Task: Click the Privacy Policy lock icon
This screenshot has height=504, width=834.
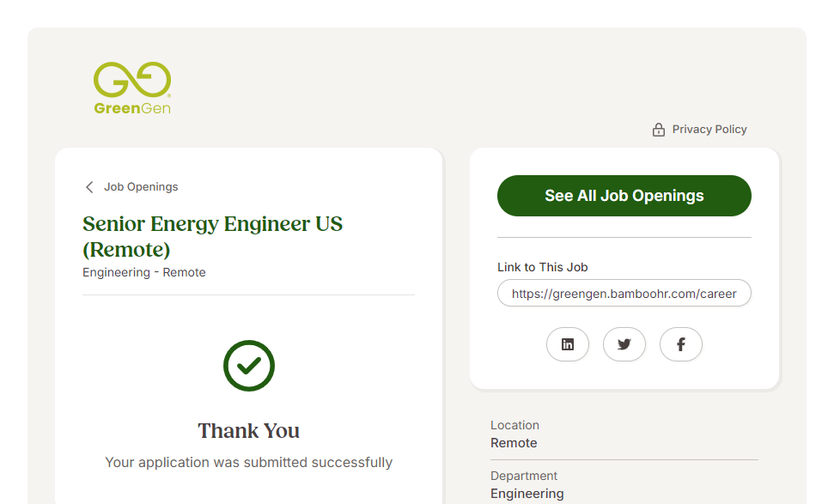Action: (659, 130)
